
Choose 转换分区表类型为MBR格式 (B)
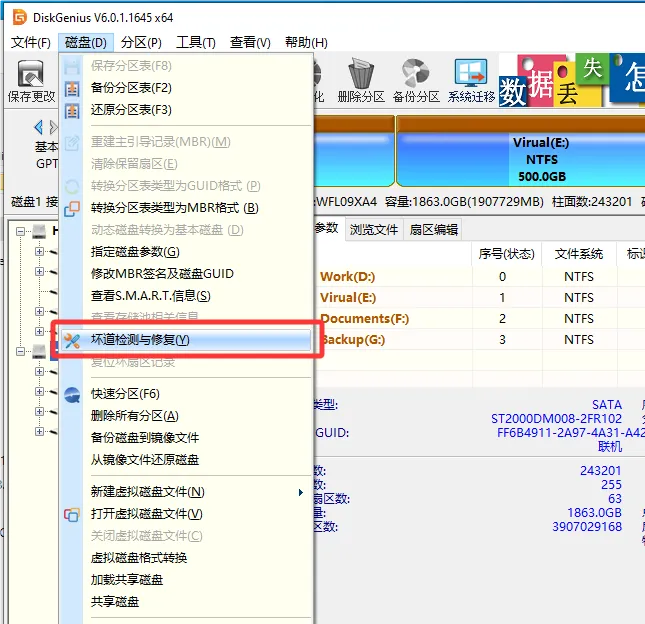point(186,208)
